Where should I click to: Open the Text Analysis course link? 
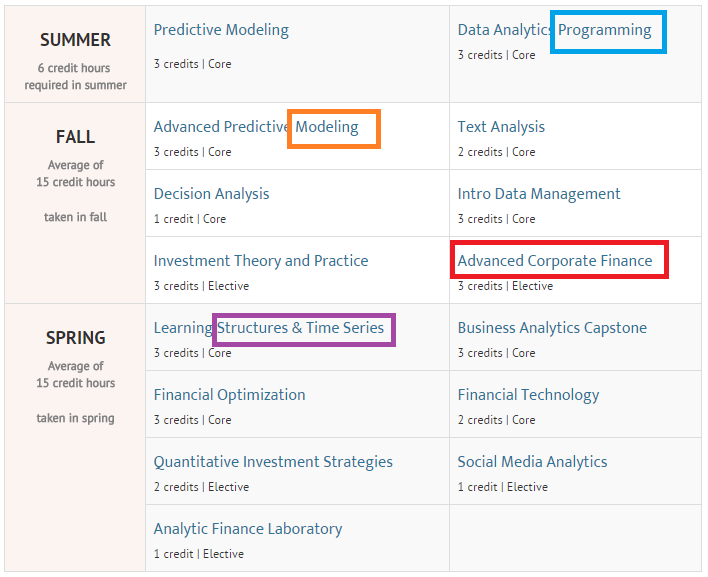coord(501,127)
